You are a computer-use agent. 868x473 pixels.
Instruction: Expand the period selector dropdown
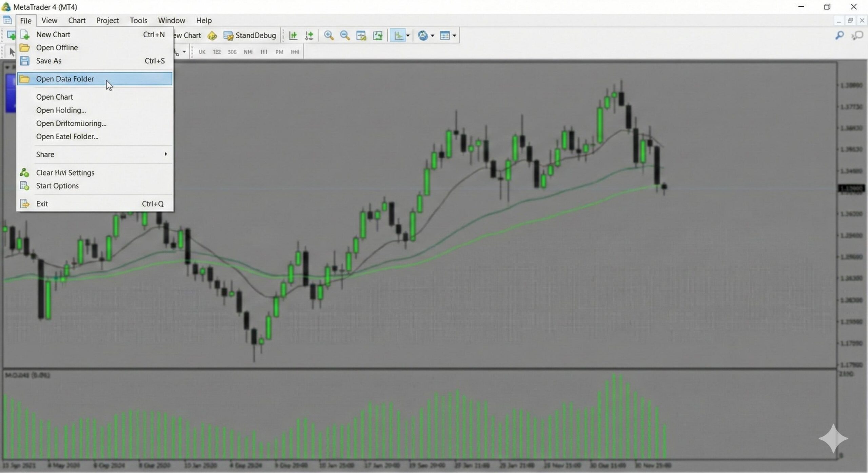click(x=183, y=52)
